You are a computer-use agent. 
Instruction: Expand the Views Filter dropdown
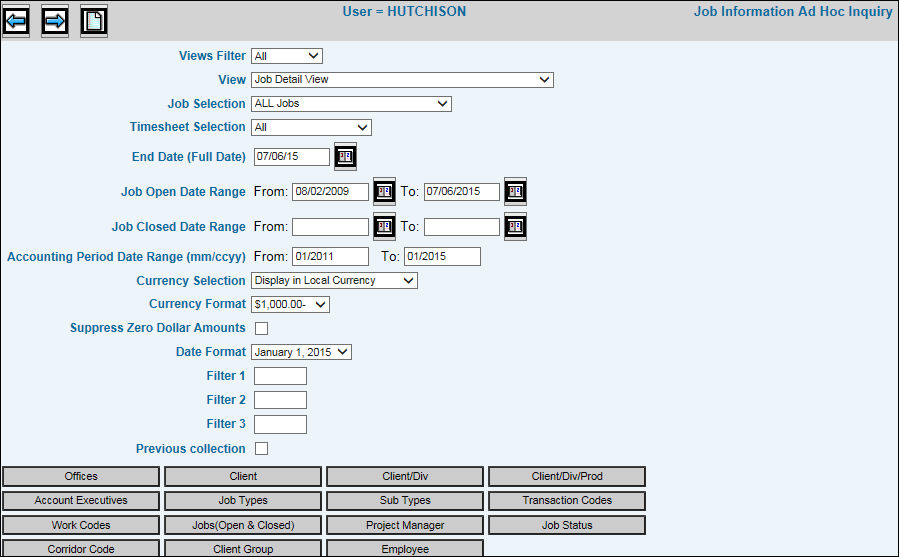click(286, 56)
